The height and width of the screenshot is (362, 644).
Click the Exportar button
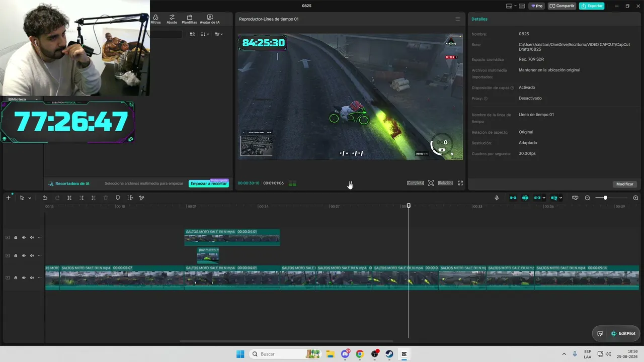[x=592, y=6]
